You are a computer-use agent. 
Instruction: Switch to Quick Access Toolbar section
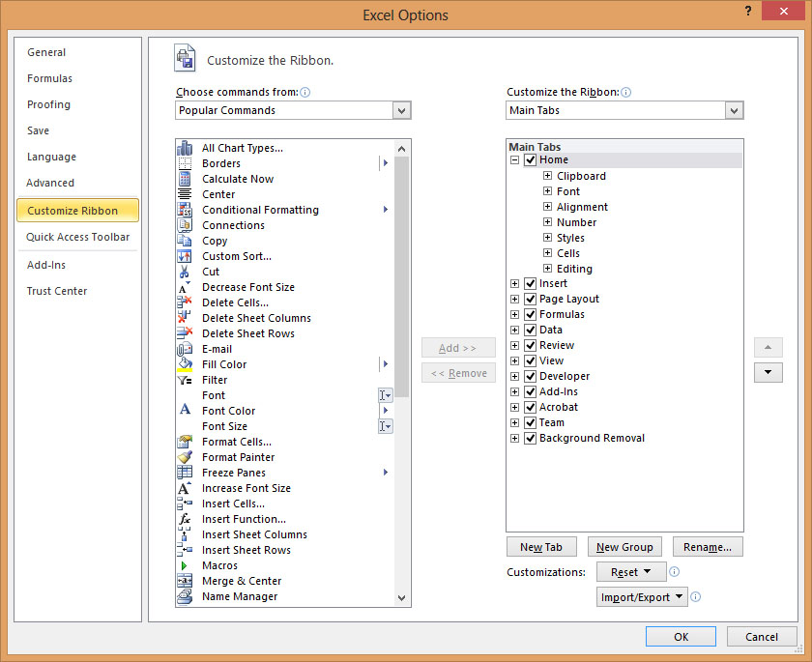click(x=77, y=237)
